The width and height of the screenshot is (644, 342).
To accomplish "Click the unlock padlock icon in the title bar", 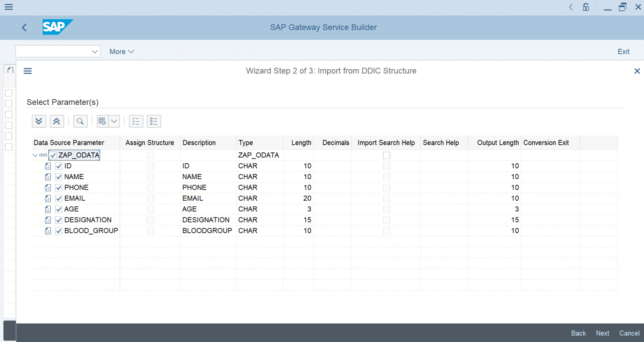I will [586, 7].
